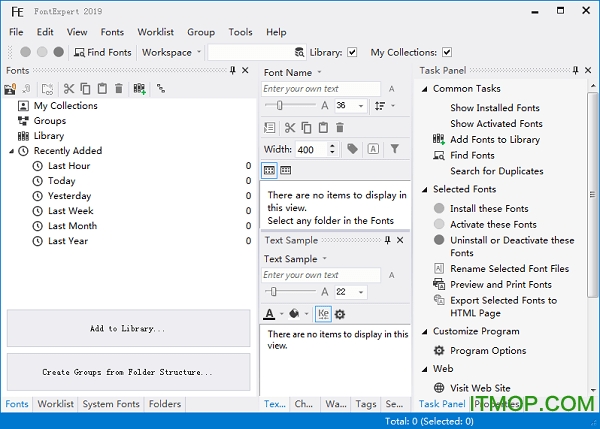
Task: Close the Text Sample panel
Action: 400,240
